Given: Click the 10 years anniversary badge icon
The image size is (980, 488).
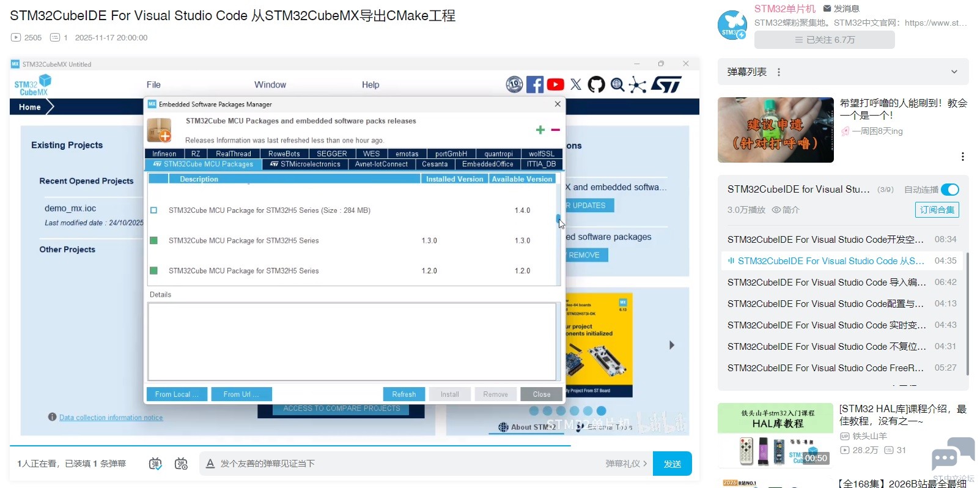Looking at the screenshot, I should [x=514, y=84].
